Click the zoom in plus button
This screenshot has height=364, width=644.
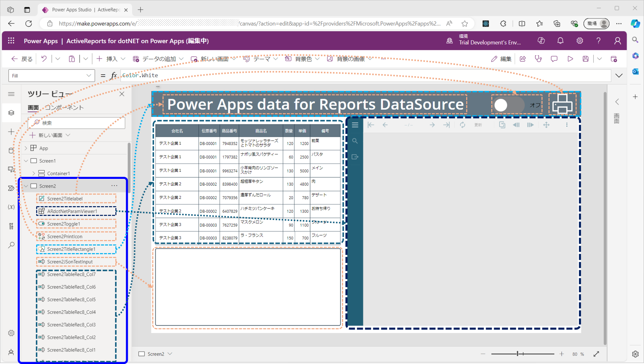tap(561, 354)
